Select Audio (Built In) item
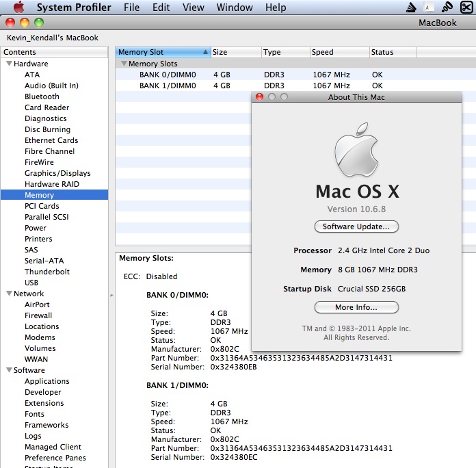The image size is (476, 468). coord(51,86)
